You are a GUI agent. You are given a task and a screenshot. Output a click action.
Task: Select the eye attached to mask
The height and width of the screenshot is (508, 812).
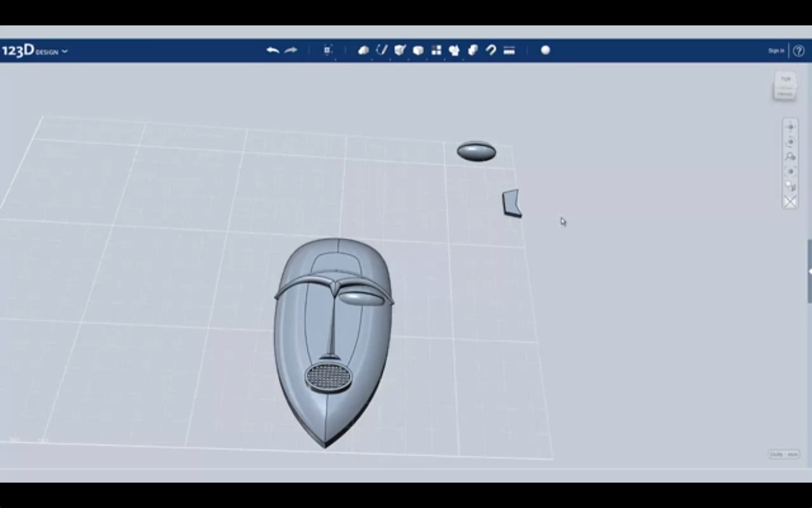coord(361,298)
